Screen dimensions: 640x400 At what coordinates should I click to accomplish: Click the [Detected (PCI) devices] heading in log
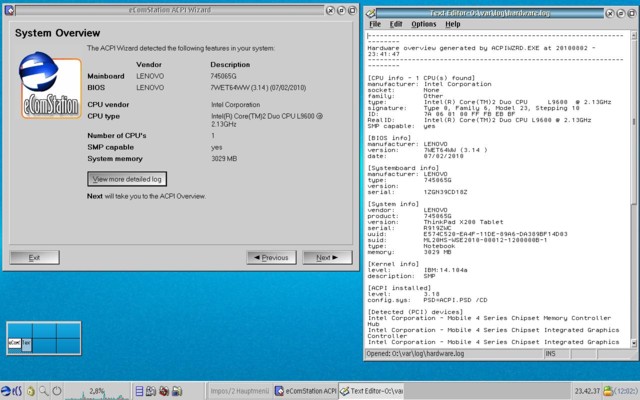pyautogui.click(x=416, y=312)
